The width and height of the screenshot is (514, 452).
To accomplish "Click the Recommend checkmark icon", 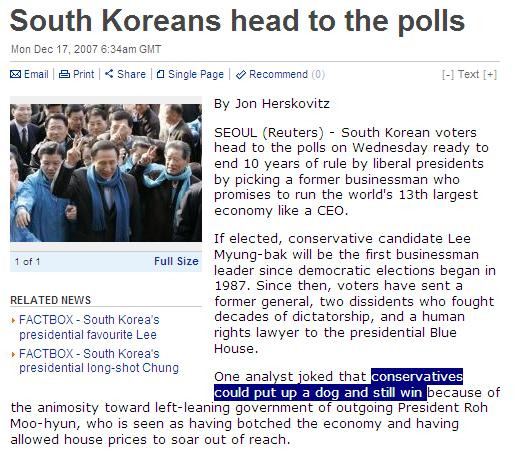I will tap(240, 75).
